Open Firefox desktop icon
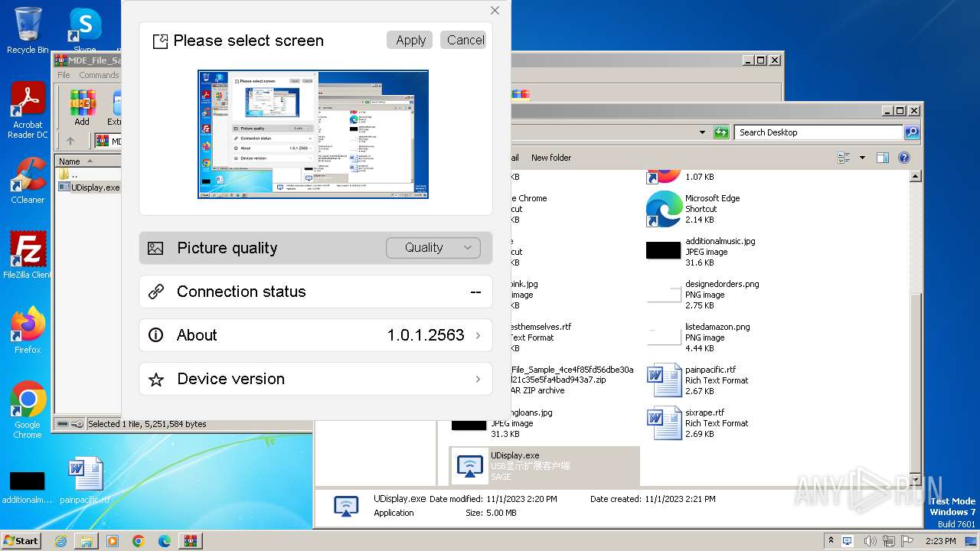The image size is (980, 551). tap(28, 331)
